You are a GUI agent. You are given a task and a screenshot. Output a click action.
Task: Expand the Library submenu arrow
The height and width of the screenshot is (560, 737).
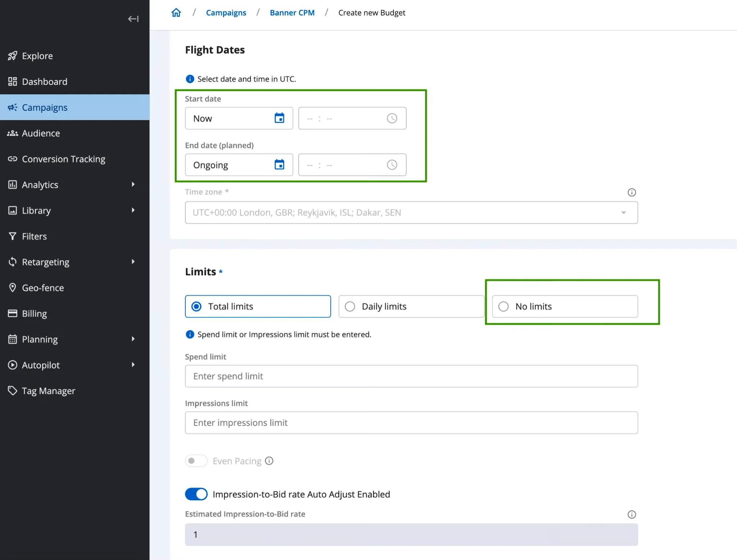133,210
